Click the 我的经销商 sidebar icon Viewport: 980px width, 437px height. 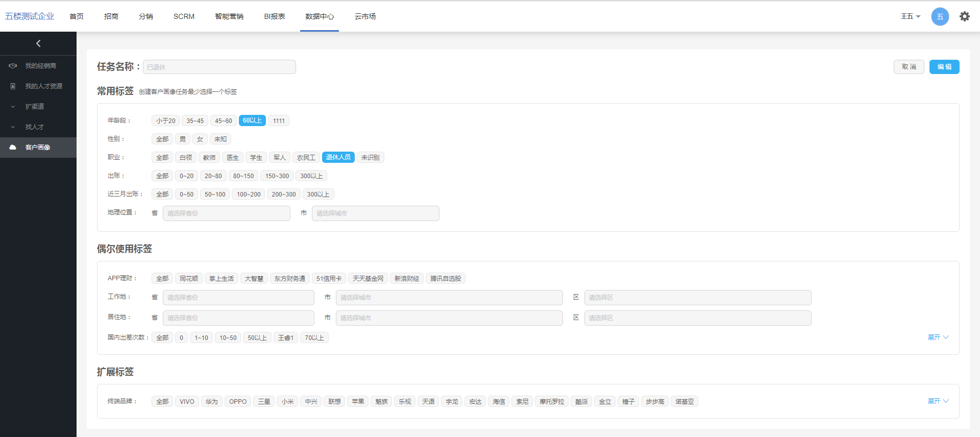point(13,66)
